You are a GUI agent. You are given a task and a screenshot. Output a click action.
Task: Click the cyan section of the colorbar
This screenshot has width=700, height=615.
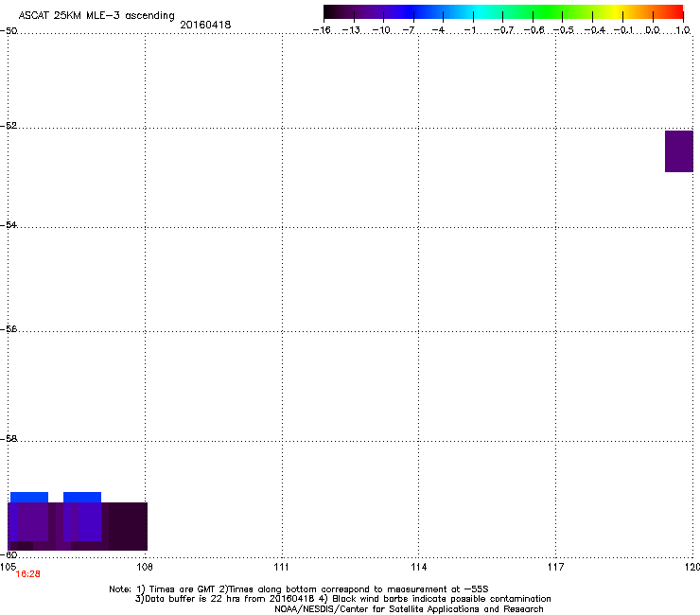pos(480,12)
